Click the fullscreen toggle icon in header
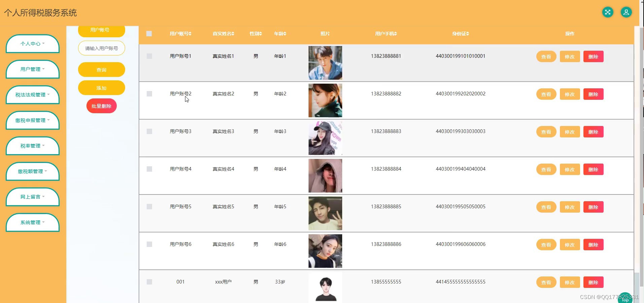Screen dimensions: 644x303 coord(608,12)
